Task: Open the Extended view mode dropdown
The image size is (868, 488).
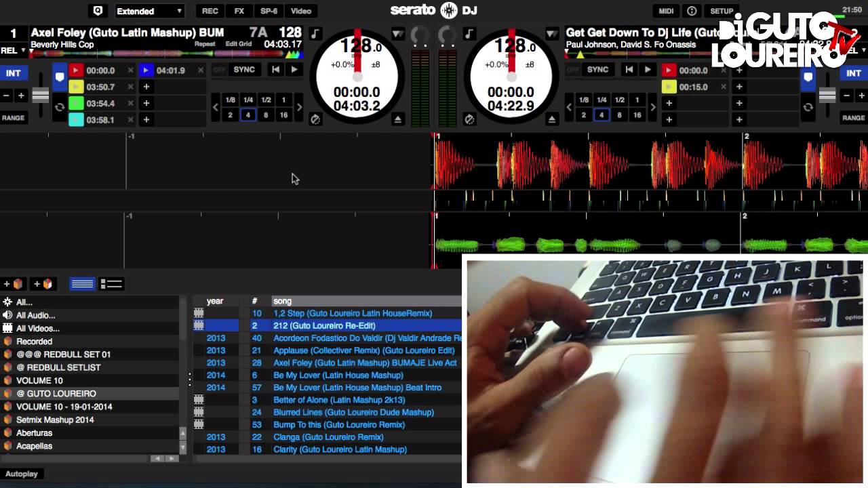Action: coord(149,11)
